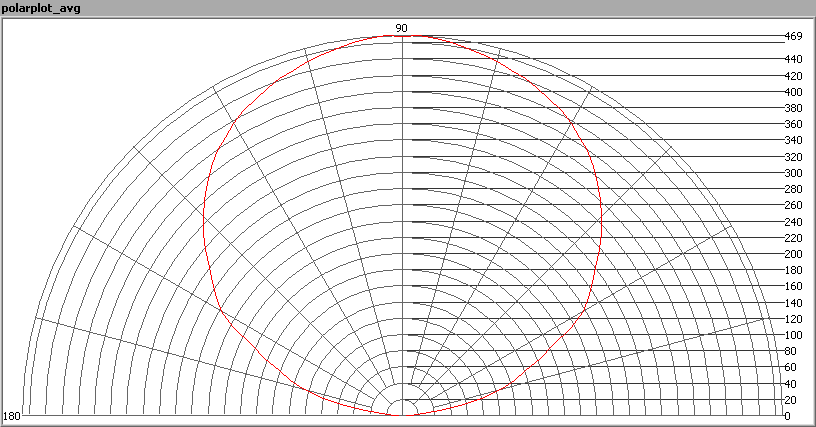Image resolution: width=816 pixels, height=427 pixels.
Task: Click the 360 radial scale label
Action: coord(793,125)
